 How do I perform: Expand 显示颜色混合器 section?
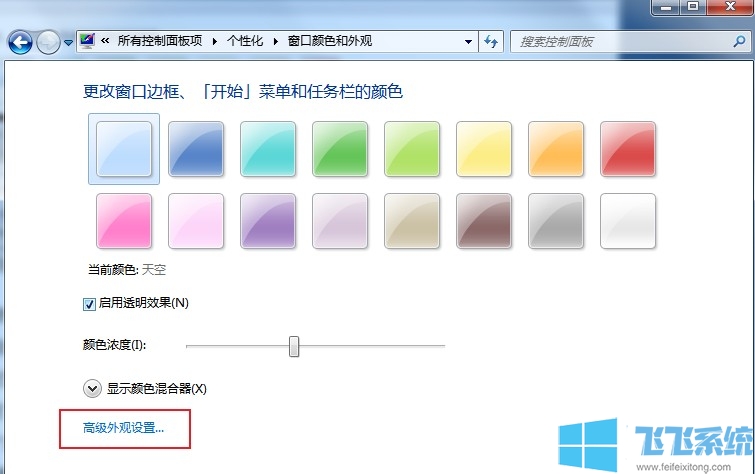[x=92, y=388]
